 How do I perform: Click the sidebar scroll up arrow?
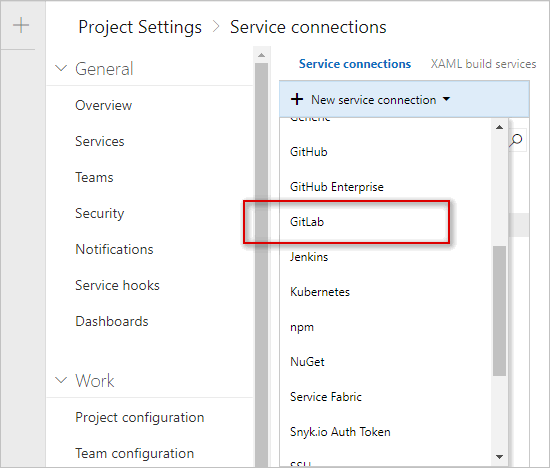tap(261, 55)
